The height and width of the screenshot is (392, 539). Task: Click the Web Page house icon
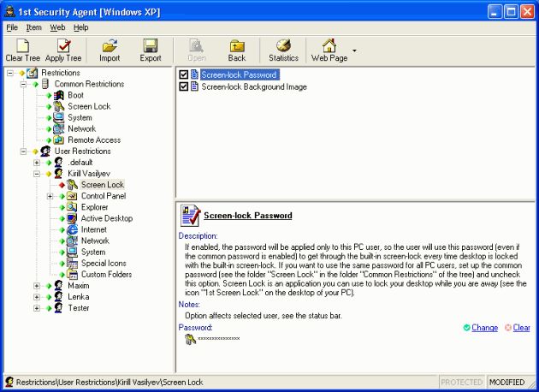pyautogui.click(x=329, y=45)
